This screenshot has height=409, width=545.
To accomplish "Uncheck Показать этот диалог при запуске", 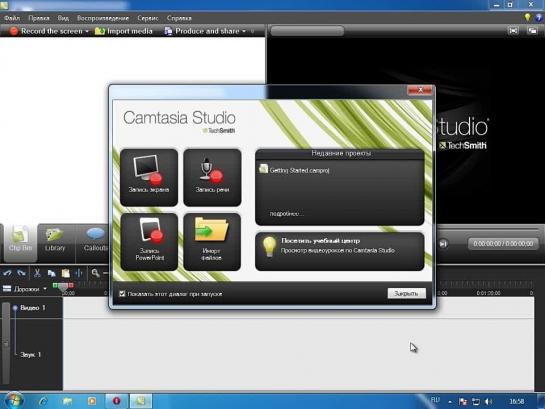I will tap(122, 294).
